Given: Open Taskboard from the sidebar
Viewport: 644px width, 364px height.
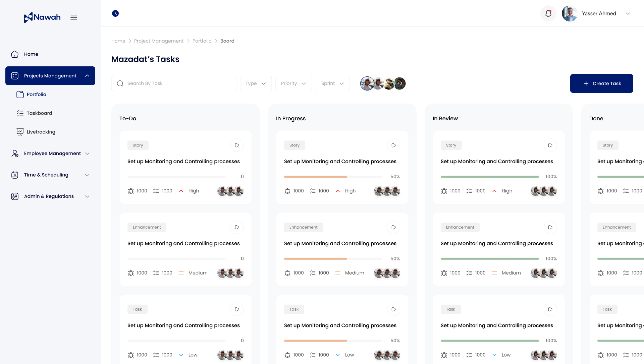Looking at the screenshot, I should [39, 113].
